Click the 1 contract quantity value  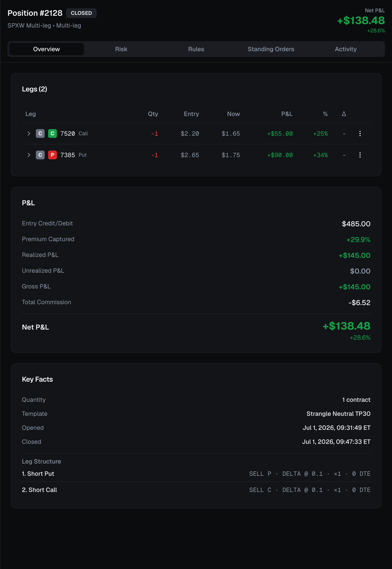(x=356, y=400)
